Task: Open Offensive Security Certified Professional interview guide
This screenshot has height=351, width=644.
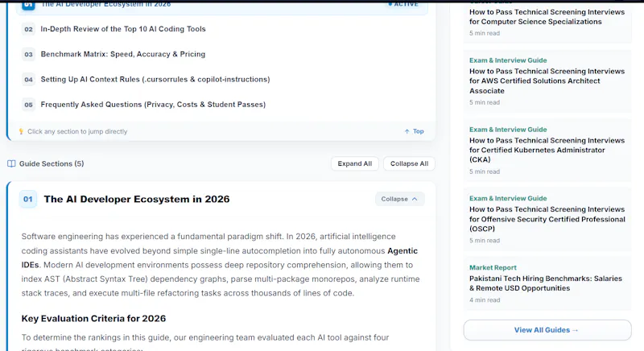Action: click(x=547, y=219)
